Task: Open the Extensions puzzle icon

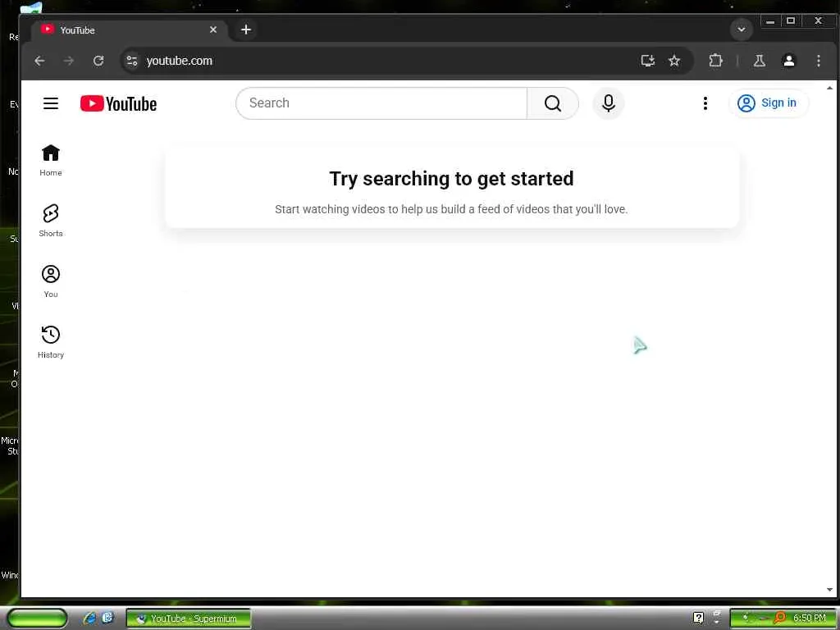Action: point(715,61)
